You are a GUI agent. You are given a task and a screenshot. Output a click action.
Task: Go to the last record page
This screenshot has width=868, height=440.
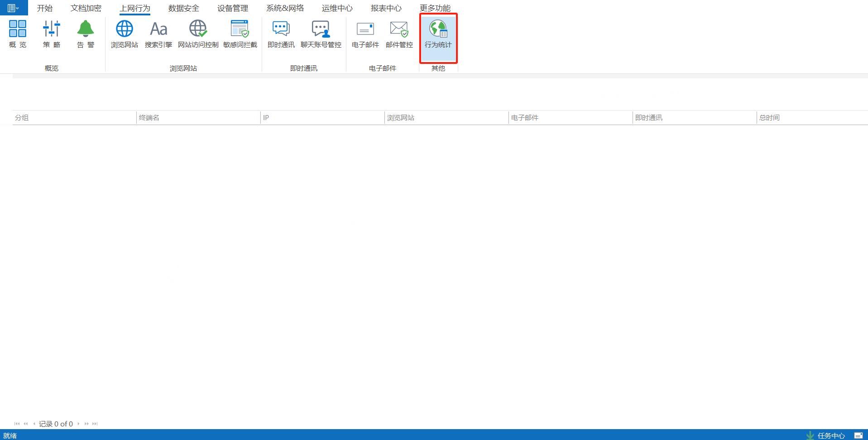click(95, 424)
